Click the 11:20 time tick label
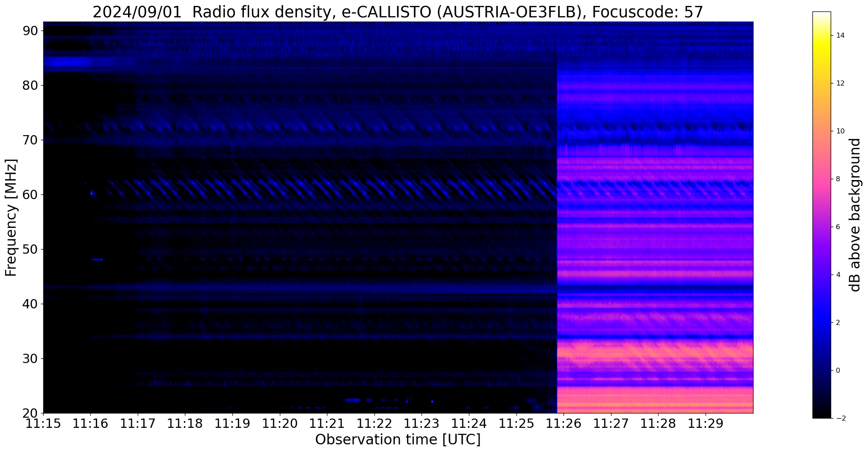This screenshot has width=868, height=452. point(279,424)
